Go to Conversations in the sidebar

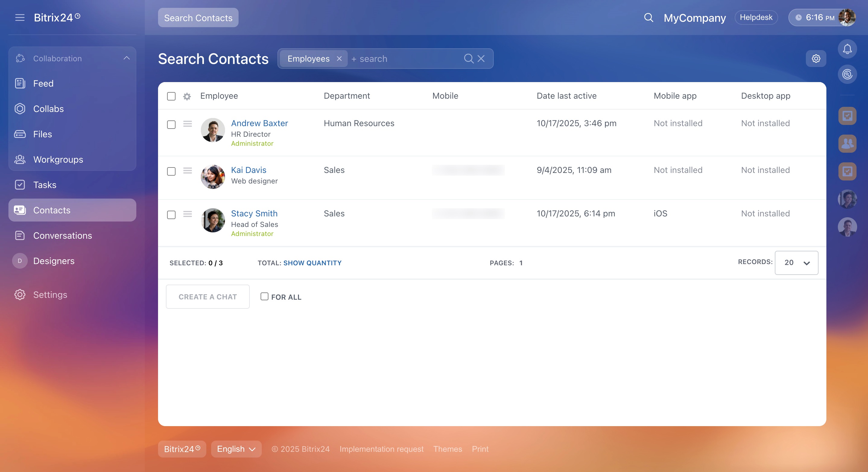[62, 235]
